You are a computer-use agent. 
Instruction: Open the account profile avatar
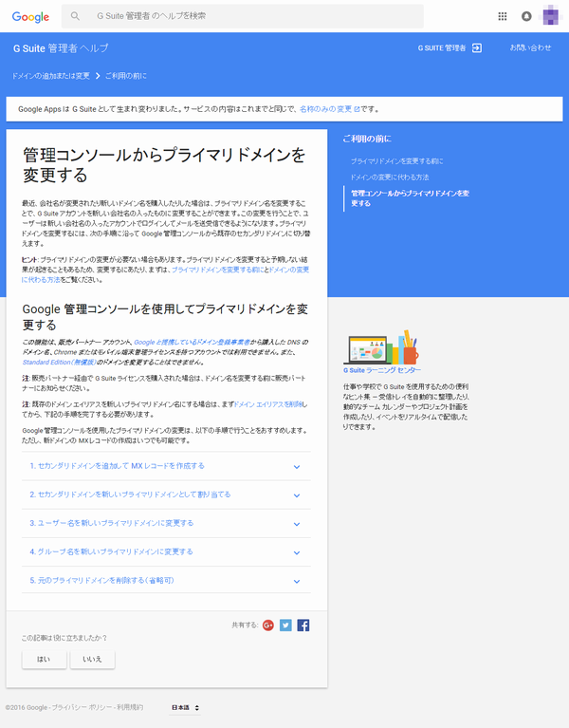[550, 16]
